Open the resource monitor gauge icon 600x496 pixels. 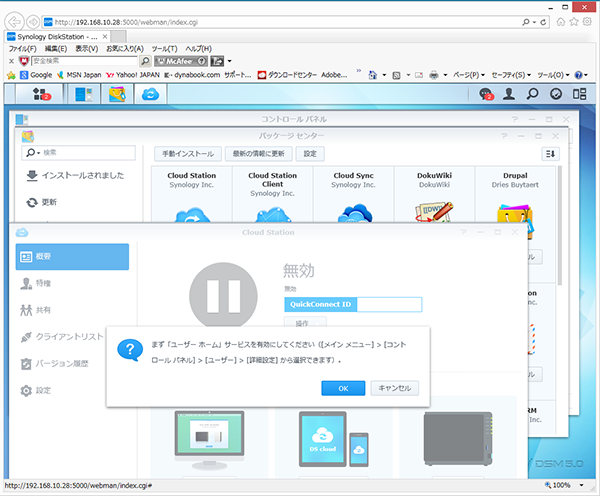[x=556, y=94]
